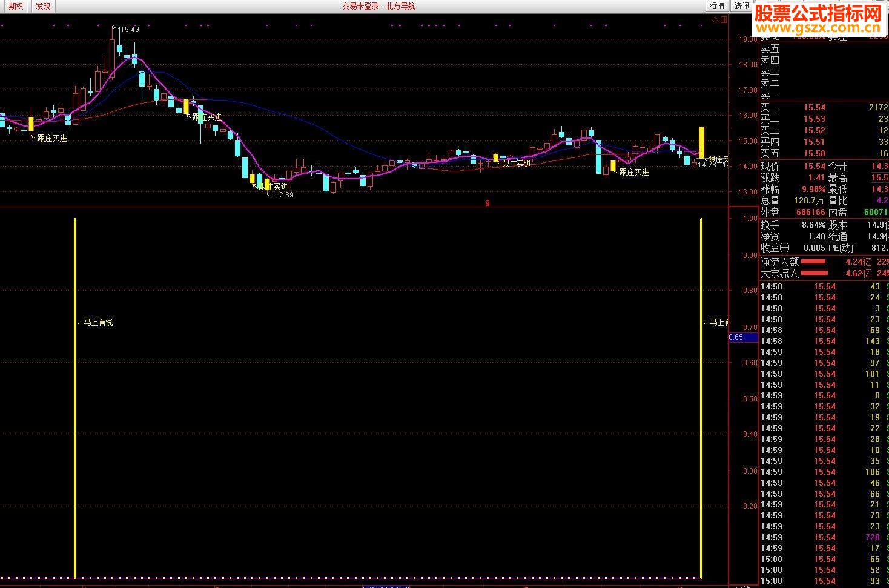Click the 净资 value 1.40
This screenshot has height=588, width=889.
816,236
